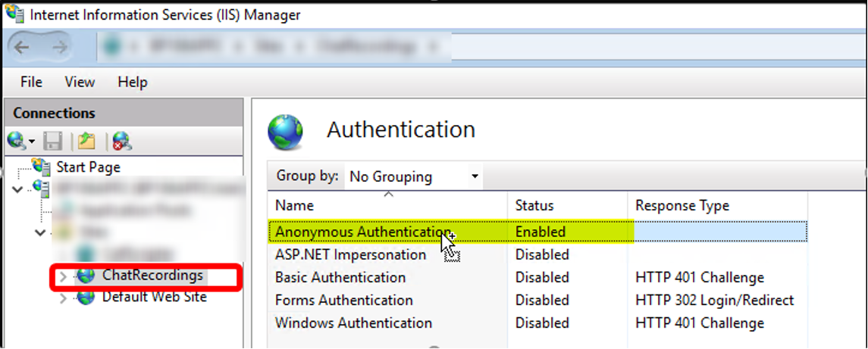
Task: Click the Save connections disk icon
Action: [53, 142]
